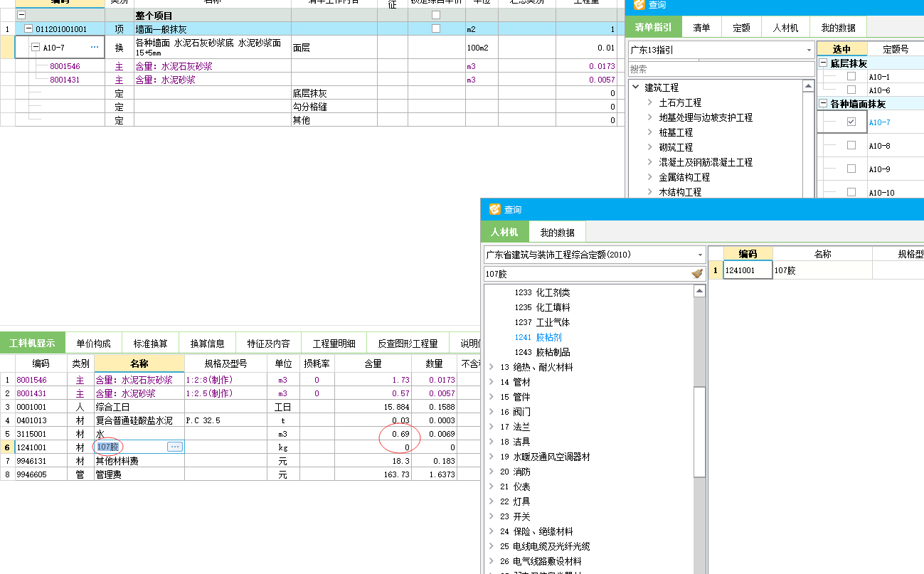This screenshot has width=924, height=574.
Task: Click the 其他材料费 row name
Action: click(x=117, y=460)
